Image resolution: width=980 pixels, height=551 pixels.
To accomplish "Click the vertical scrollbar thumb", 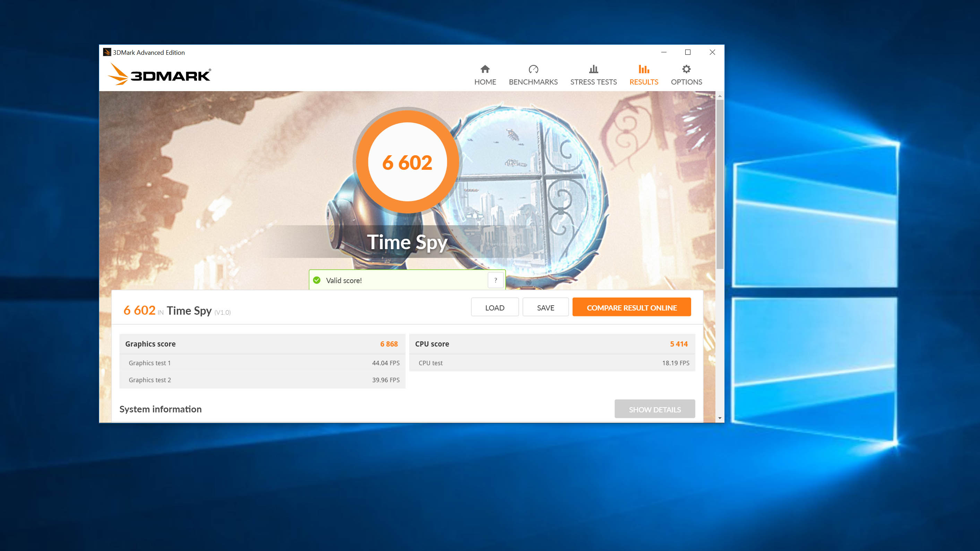I will tap(720, 184).
